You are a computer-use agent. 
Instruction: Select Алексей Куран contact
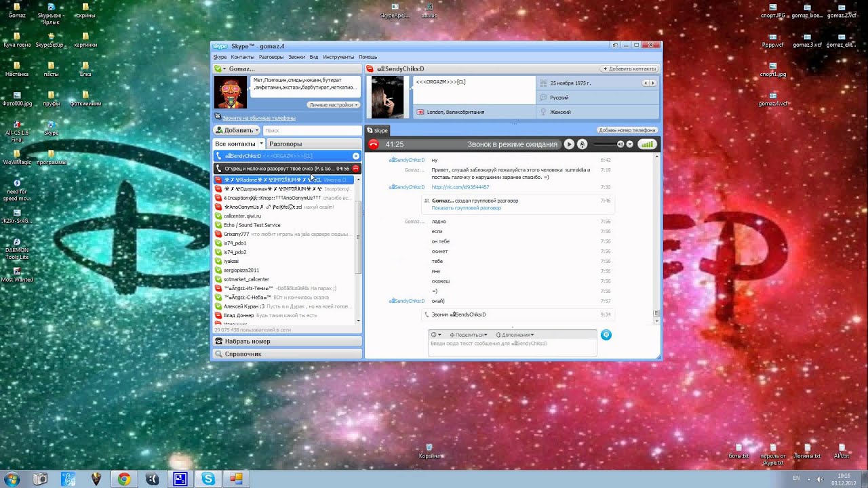click(283, 306)
